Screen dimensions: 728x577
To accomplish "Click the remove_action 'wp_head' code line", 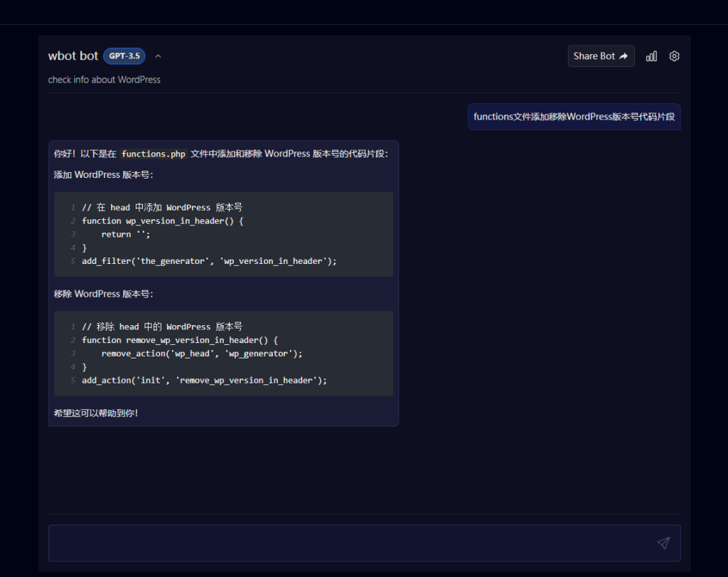I will [201, 354].
